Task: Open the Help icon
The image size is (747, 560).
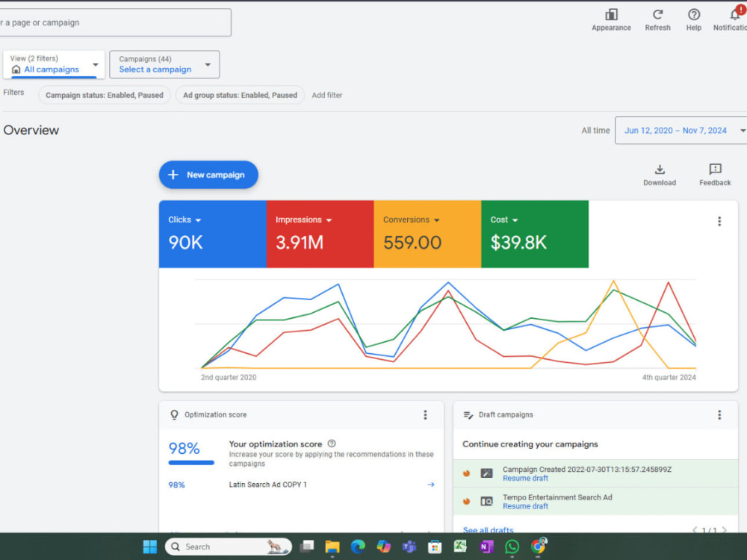Action: point(694,15)
